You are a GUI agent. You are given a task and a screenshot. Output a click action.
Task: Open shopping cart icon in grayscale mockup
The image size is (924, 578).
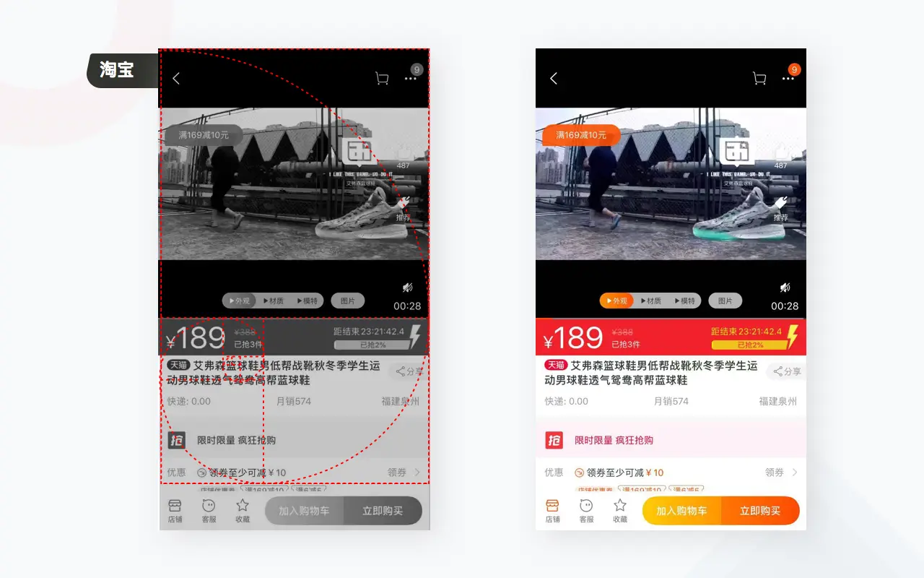(382, 78)
